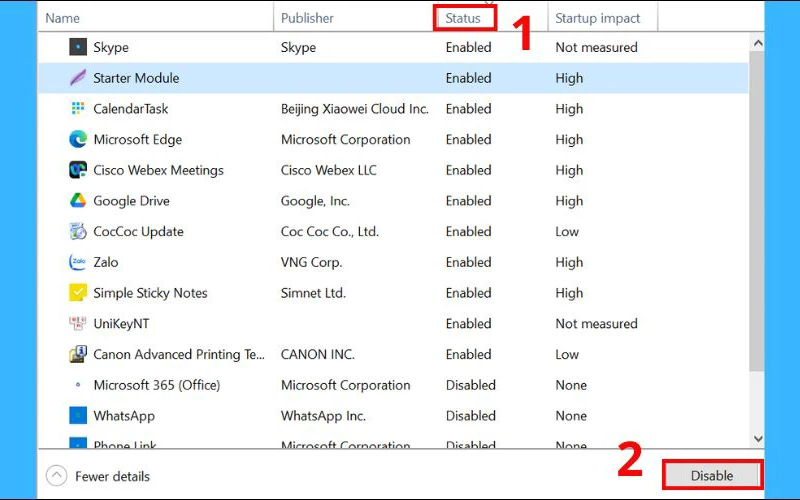The height and width of the screenshot is (500, 800).
Task: Click the Skype app icon
Action: point(78,47)
